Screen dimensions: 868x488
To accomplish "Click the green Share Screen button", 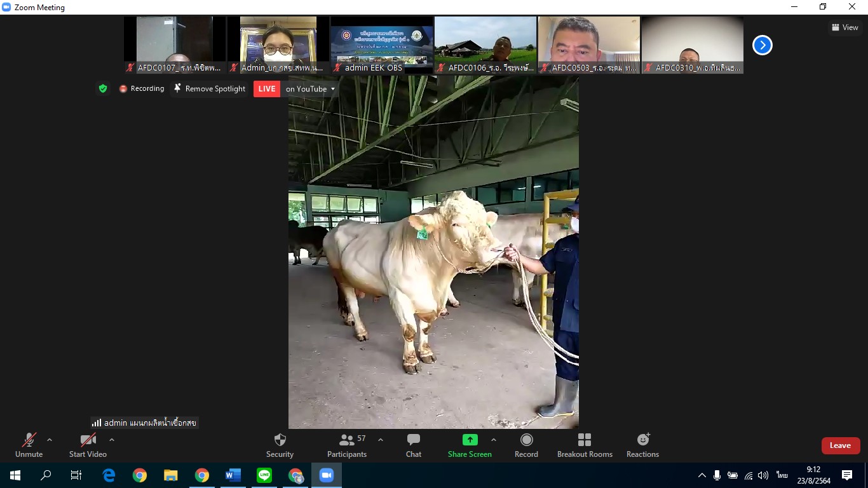I will [470, 445].
